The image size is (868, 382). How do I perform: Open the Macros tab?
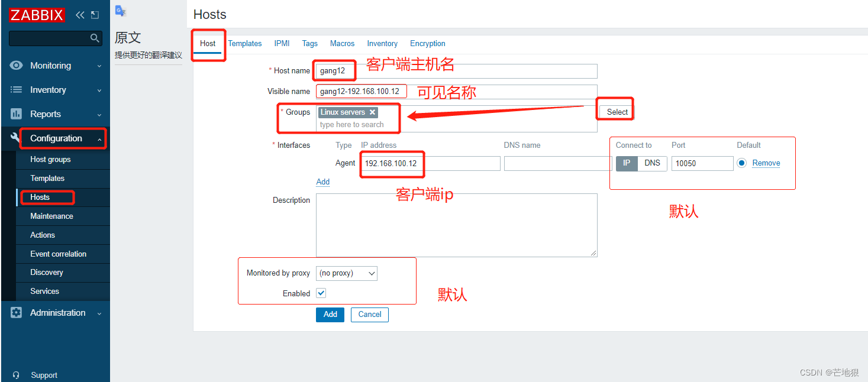343,43
